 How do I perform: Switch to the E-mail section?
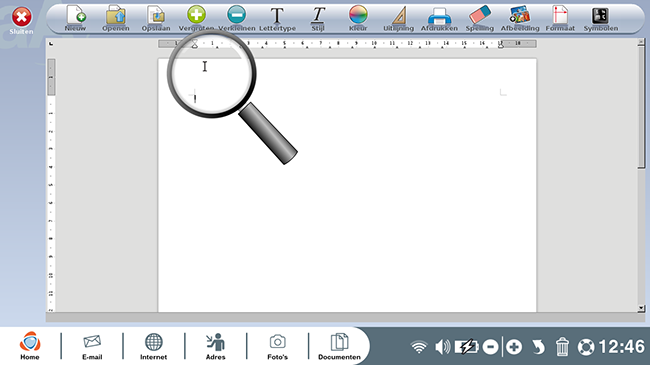click(92, 346)
